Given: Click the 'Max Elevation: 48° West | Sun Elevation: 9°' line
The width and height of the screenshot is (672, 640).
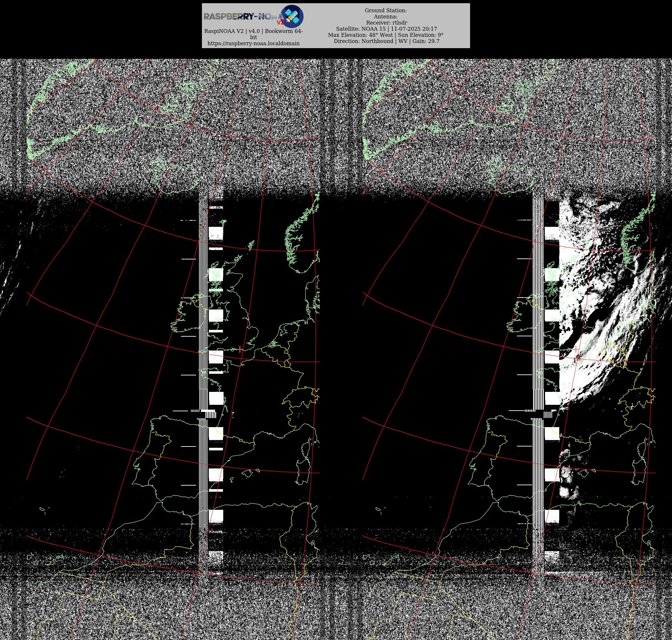Looking at the screenshot, I should 386,35.
